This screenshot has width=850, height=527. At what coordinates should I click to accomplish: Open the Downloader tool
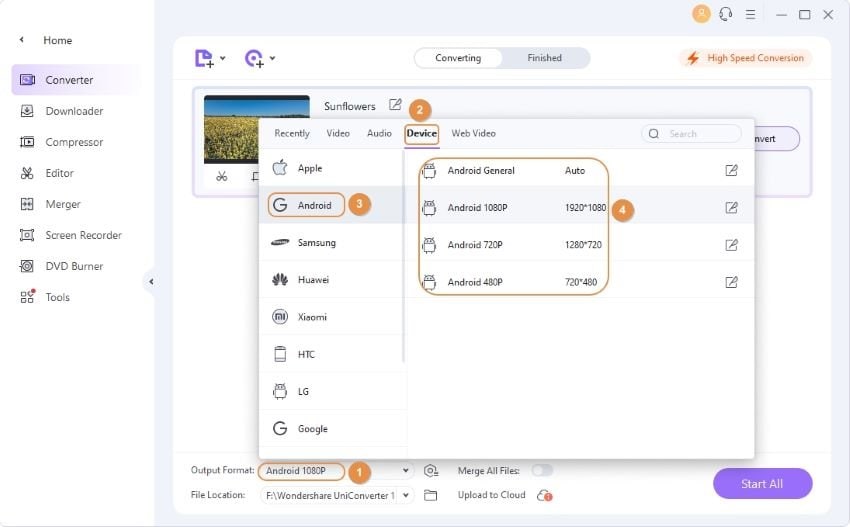(x=61, y=111)
